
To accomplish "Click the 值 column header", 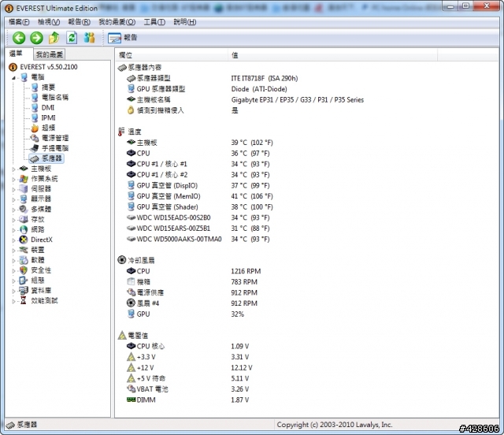I will (332, 55).
